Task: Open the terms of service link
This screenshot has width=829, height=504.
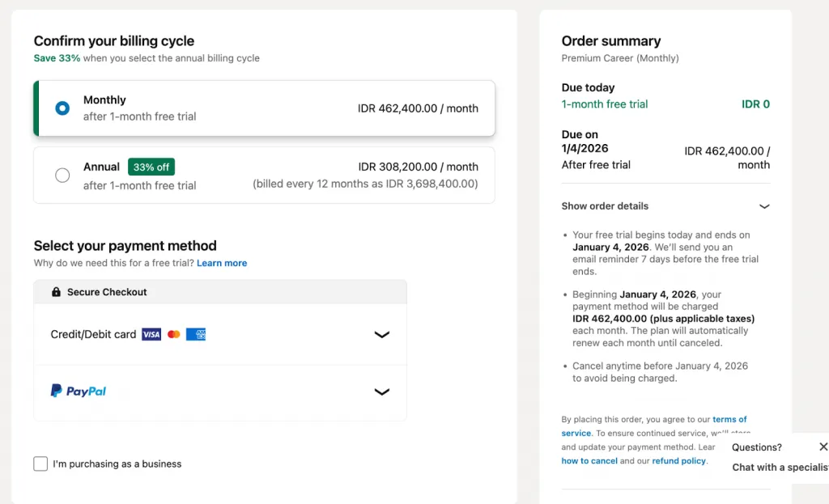Action: click(x=654, y=426)
